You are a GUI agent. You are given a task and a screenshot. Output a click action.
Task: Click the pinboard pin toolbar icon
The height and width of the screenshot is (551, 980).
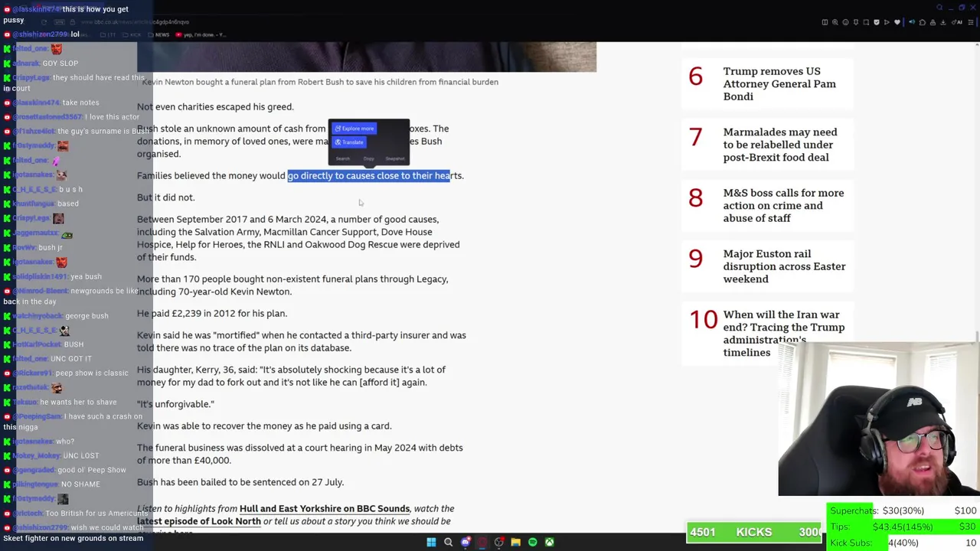(x=856, y=22)
